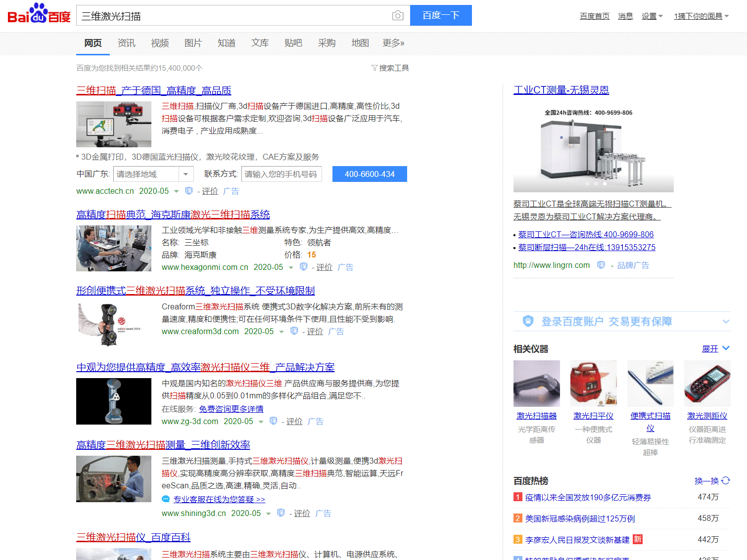
Task: Switch to 采购 tab
Action: click(x=327, y=43)
